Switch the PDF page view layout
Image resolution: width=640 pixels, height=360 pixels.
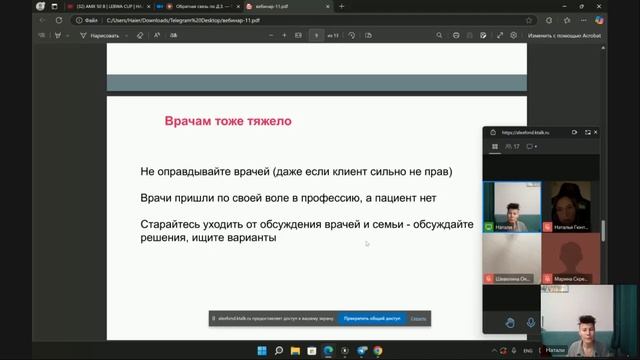tap(368, 36)
